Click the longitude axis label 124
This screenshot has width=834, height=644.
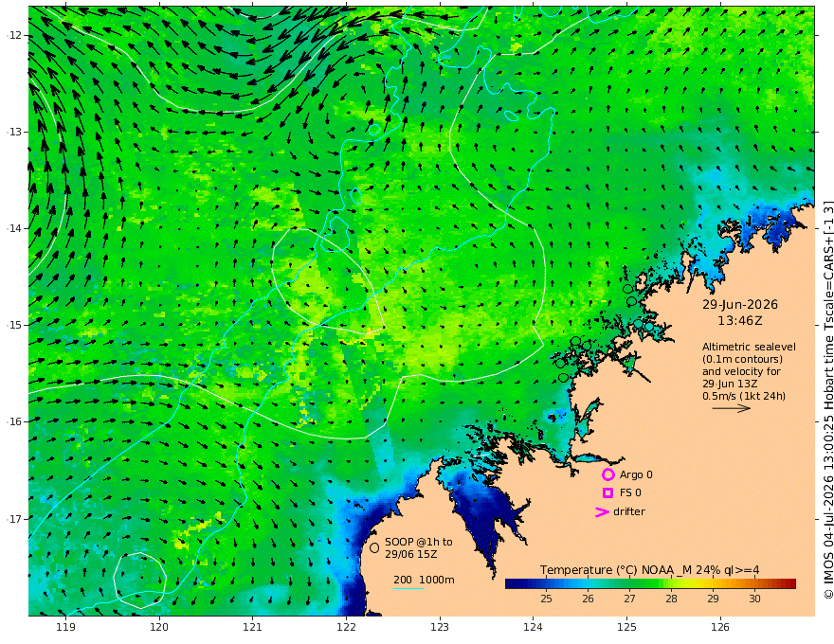533,627
